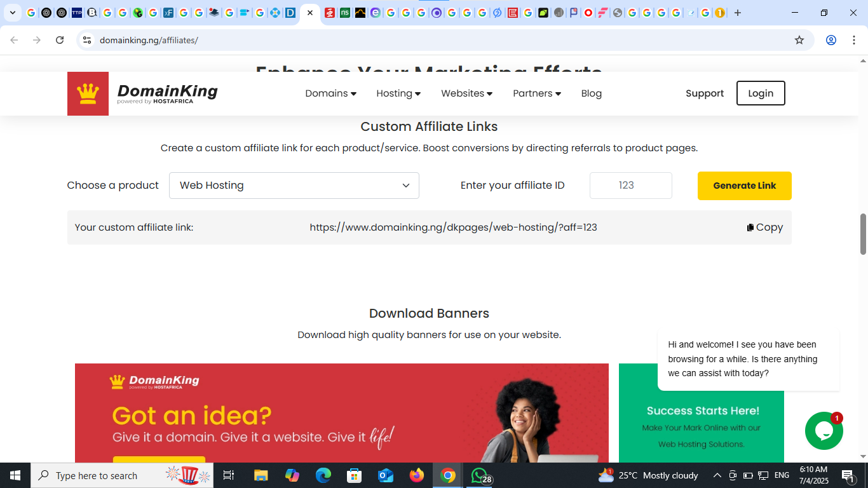Switch to the orange '1' tab
The width and height of the screenshot is (868, 488).
[x=720, y=13]
